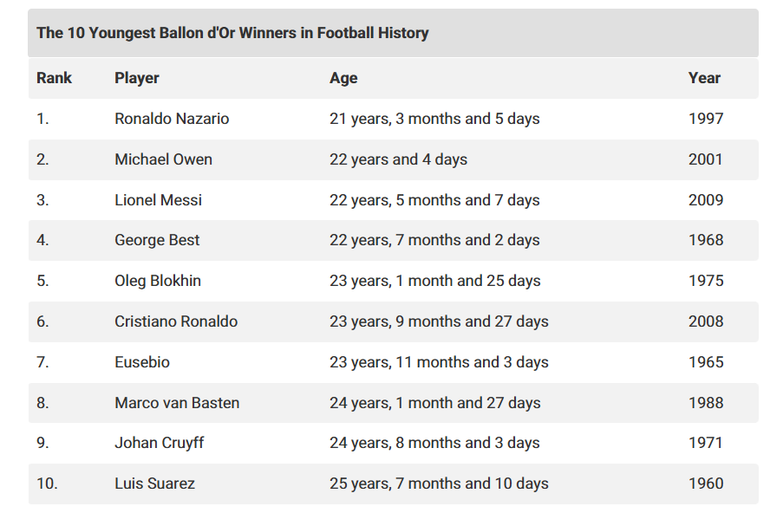
Task: Click on George Best's name
Action: click(x=157, y=240)
